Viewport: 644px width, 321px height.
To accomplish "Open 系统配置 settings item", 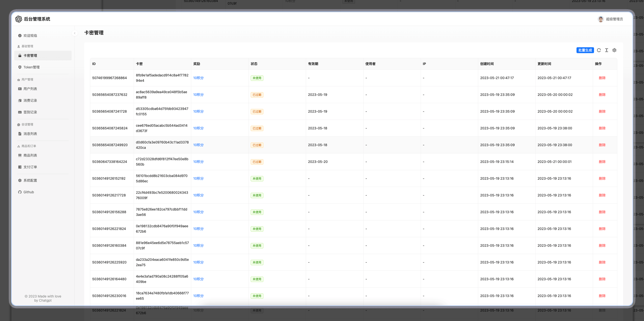I will [x=30, y=180].
